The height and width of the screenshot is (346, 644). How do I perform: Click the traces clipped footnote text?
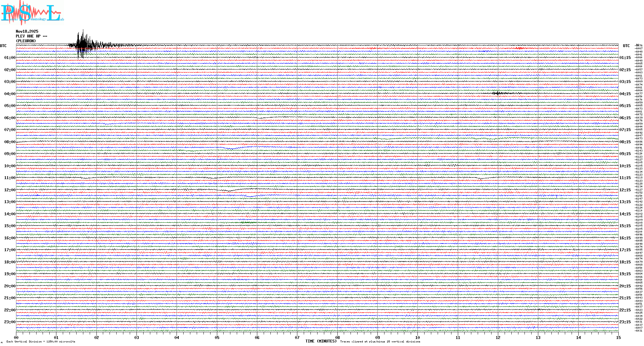(380, 342)
